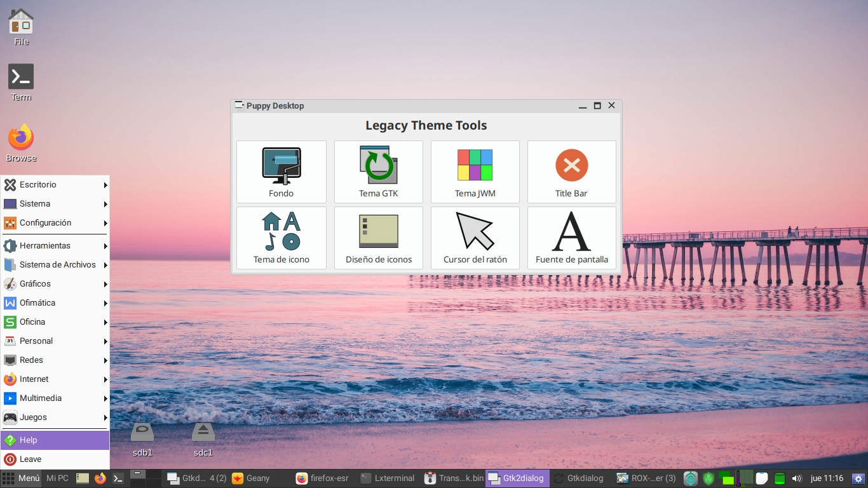The image size is (868, 488).
Task: Click the green drive storage tray icon
Action: pos(780,478)
